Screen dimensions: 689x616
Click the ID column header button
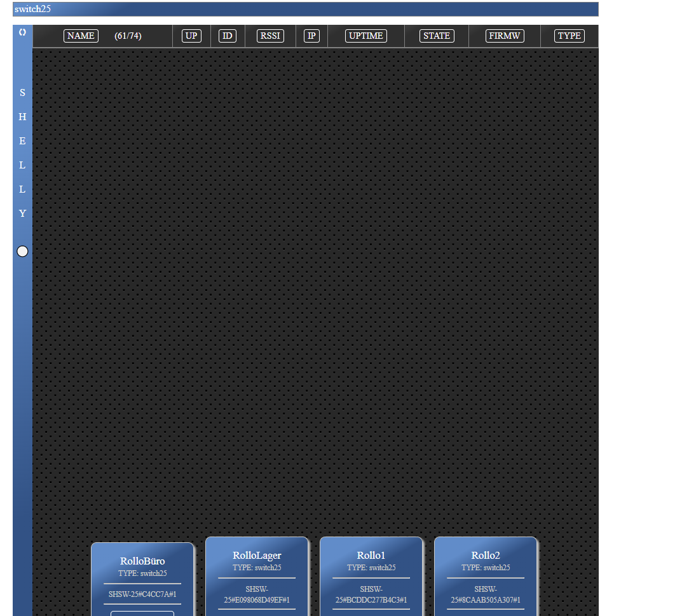[228, 36]
